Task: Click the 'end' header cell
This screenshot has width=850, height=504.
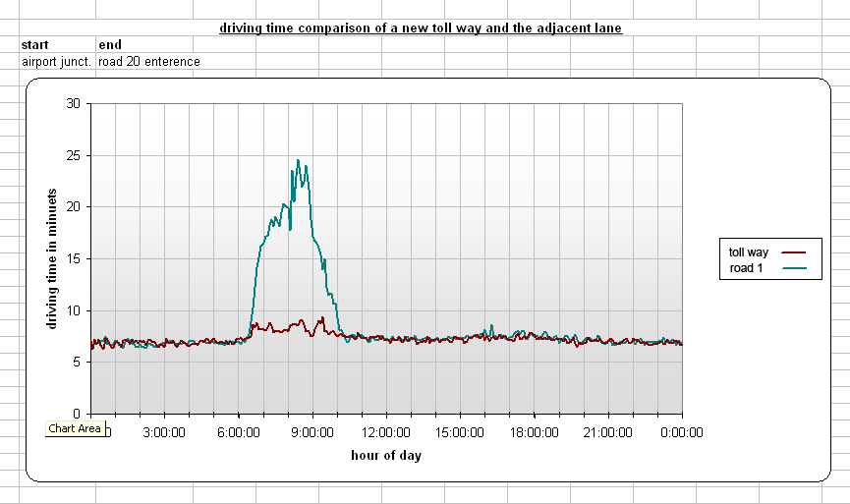Action: (108, 45)
